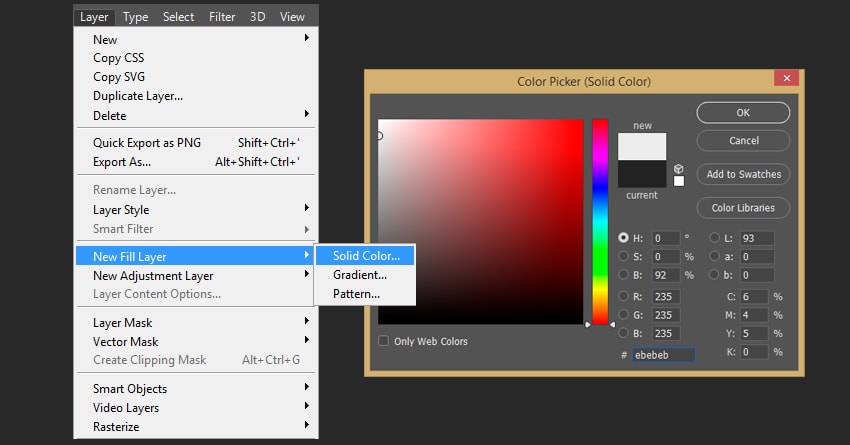Click the small white web-safe swatch below the cube
The height and width of the screenshot is (445, 850).
[679, 181]
